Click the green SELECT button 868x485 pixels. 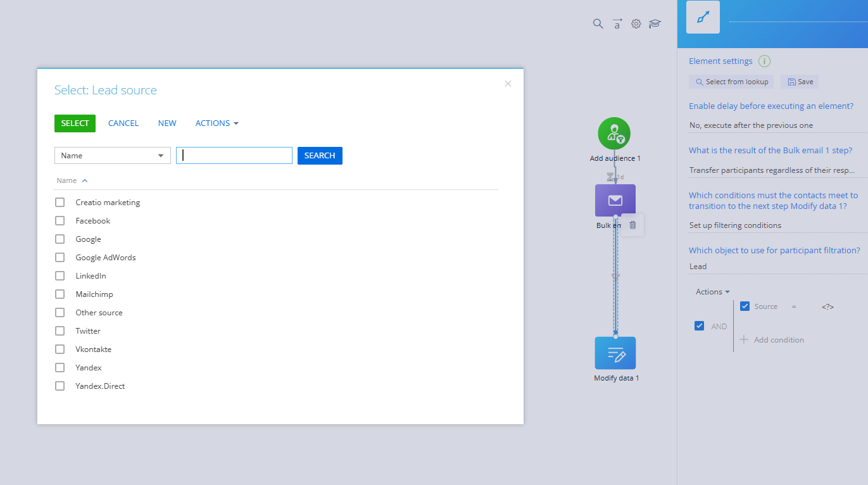click(75, 123)
